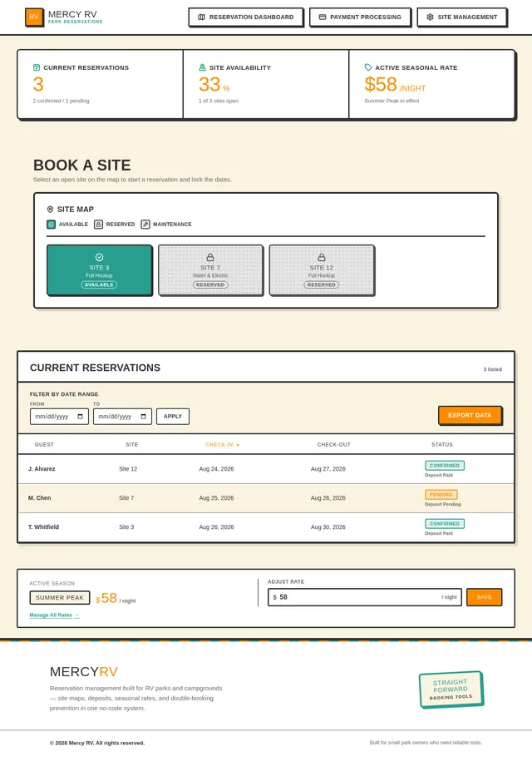Sort table by Guest column header
532x761 pixels.
pyautogui.click(x=44, y=445)
